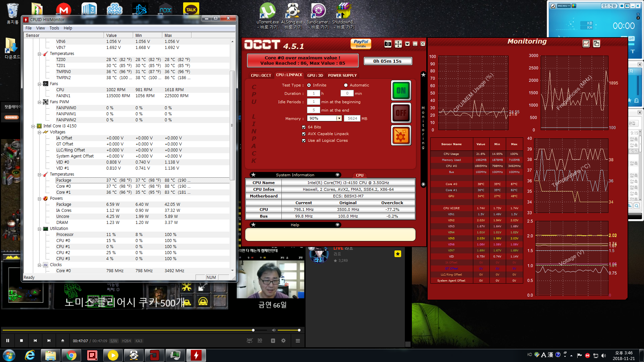Click the Windows Start button
644x362 pixels.
click(9, 355)
